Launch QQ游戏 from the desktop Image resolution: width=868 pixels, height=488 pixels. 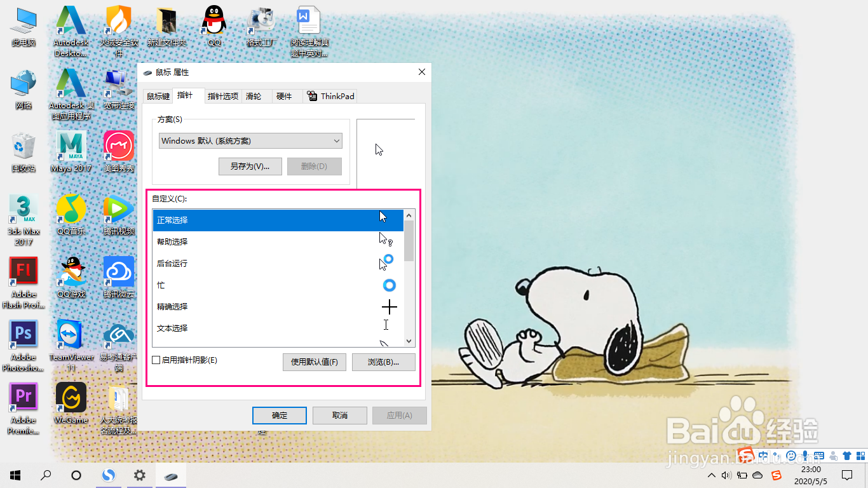click(71, 278)
